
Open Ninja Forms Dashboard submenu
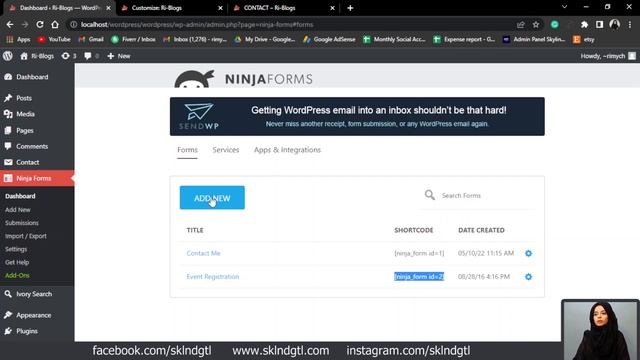(x=20, y=196)
